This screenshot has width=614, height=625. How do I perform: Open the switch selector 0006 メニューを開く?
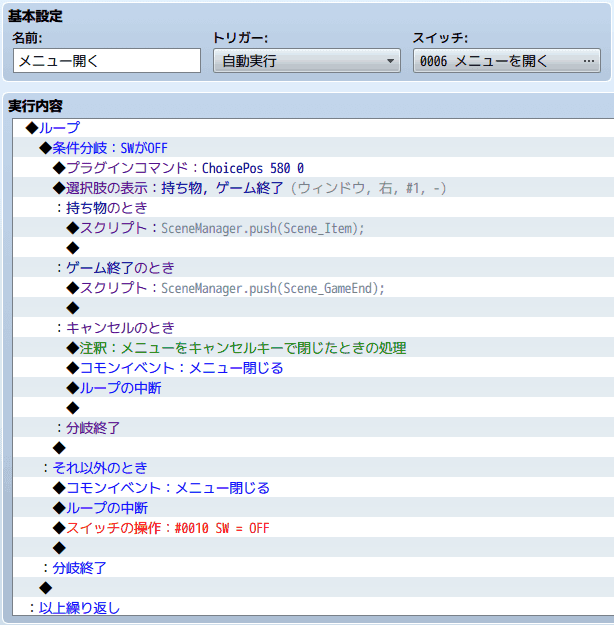pos(507,61)
